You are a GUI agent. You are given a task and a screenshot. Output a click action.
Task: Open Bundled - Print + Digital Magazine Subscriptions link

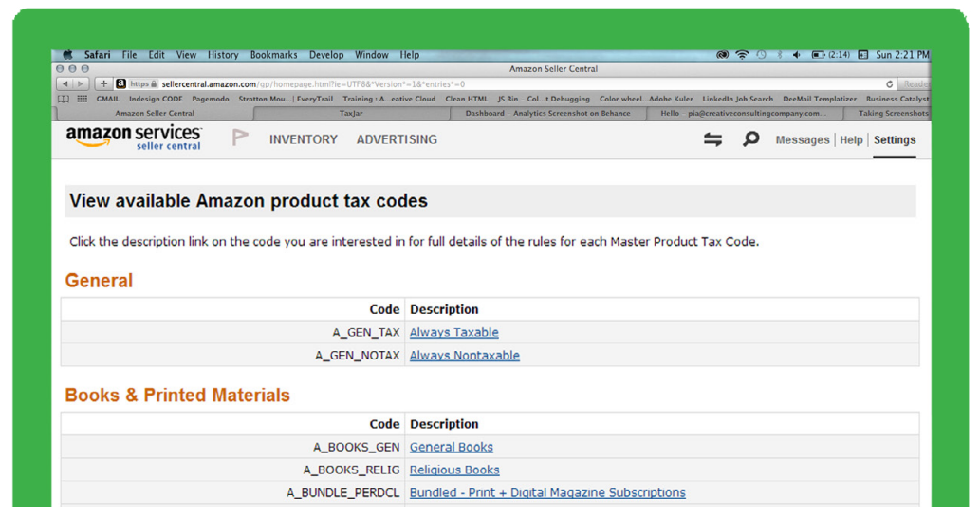click(547, 493)
